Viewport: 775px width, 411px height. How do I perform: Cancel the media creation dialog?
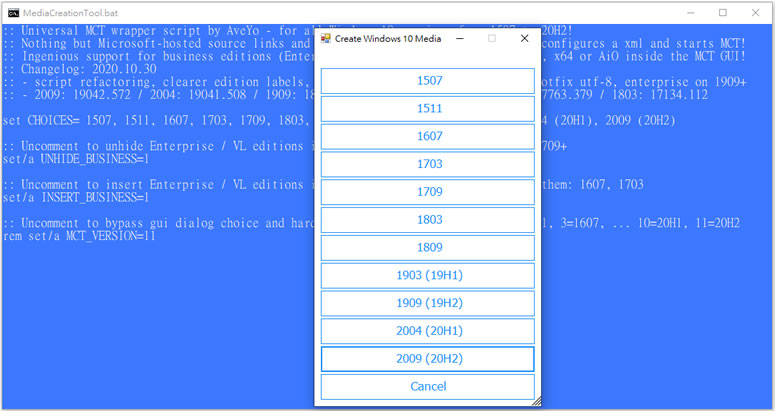(x=428, y=386)
